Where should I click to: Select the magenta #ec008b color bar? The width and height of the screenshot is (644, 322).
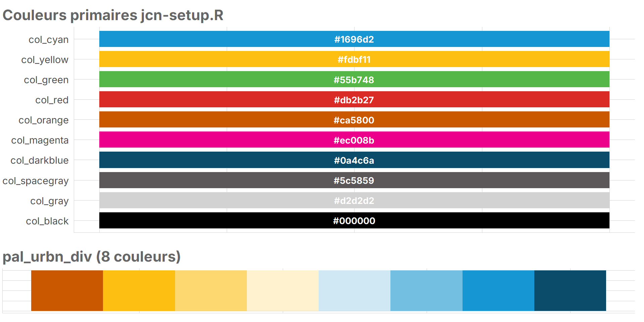[x=354, y=140]
